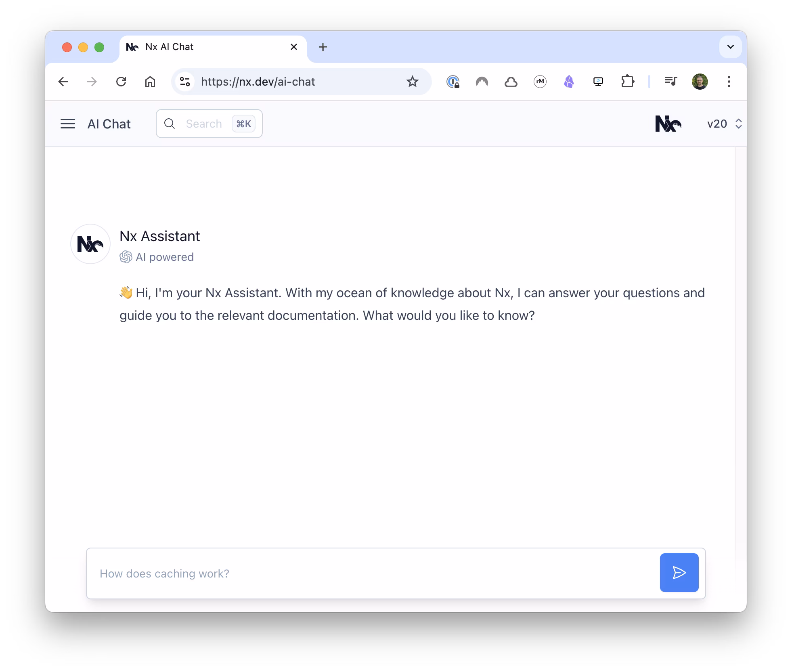Image resolution: width=792 pixels, height=672 pixels.
Task: Select the search magnifier icon
Action: coord(170,124)
